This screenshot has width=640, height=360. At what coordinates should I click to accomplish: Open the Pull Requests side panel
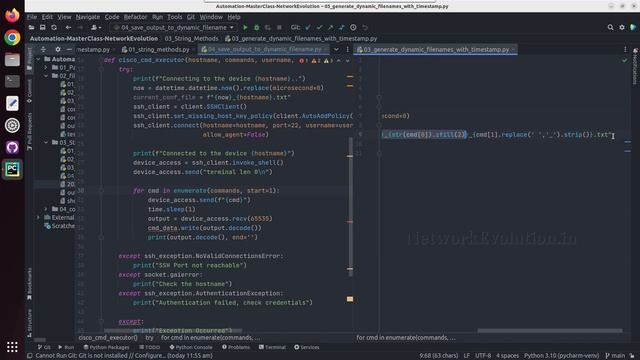coord(29,131)
